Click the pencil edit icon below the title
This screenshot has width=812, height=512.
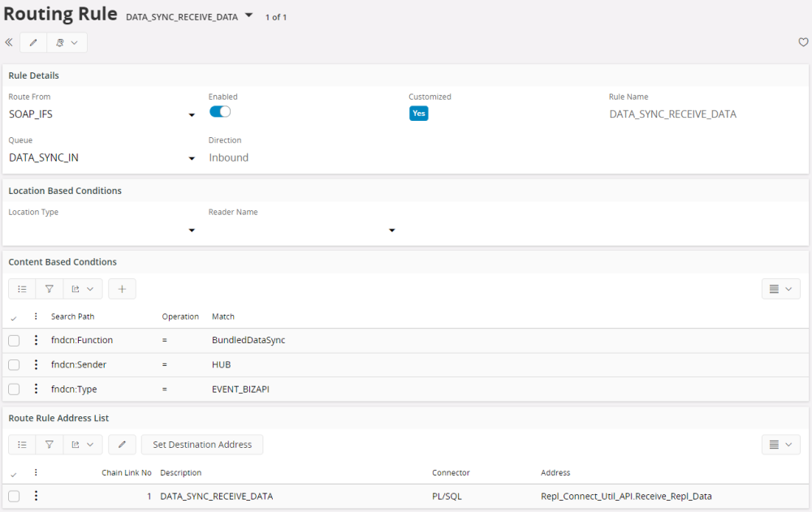pyautogui.click(x=33, y=42)
